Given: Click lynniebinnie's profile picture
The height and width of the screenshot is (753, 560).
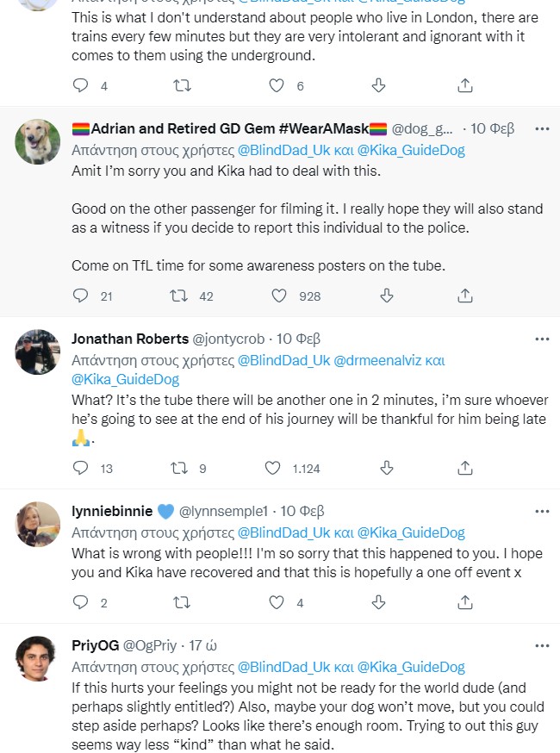Looking at the screenshot, I should click(38, 524).
